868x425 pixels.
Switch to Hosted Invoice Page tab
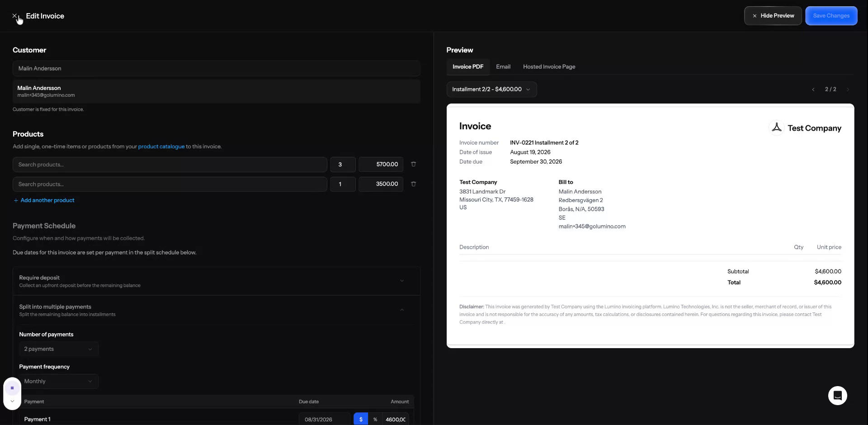[549, 67]
